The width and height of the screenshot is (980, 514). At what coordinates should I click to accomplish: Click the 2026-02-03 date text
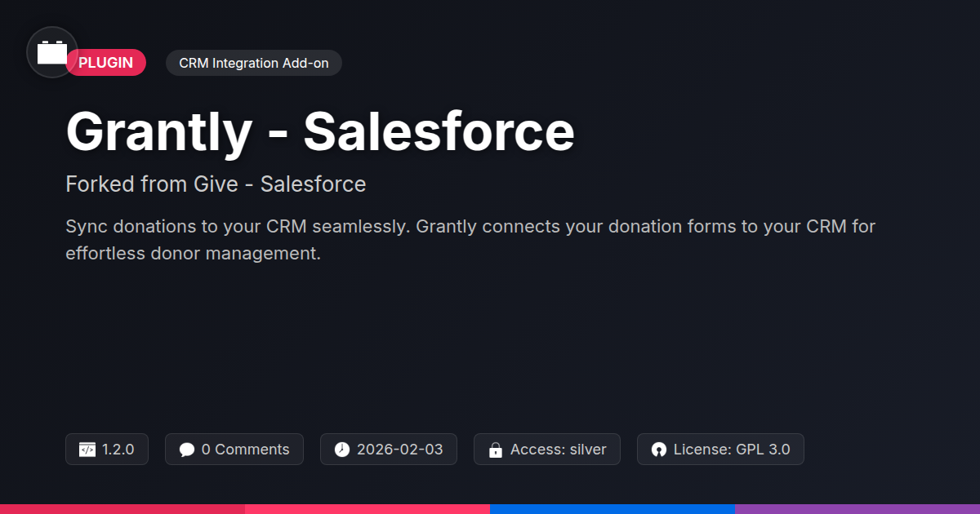400,450
